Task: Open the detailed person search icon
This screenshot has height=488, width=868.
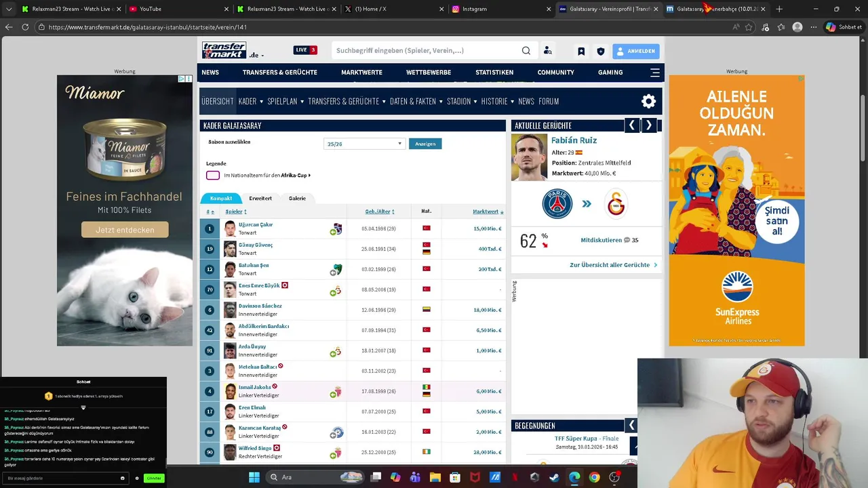Action: [x=547, y=51]
